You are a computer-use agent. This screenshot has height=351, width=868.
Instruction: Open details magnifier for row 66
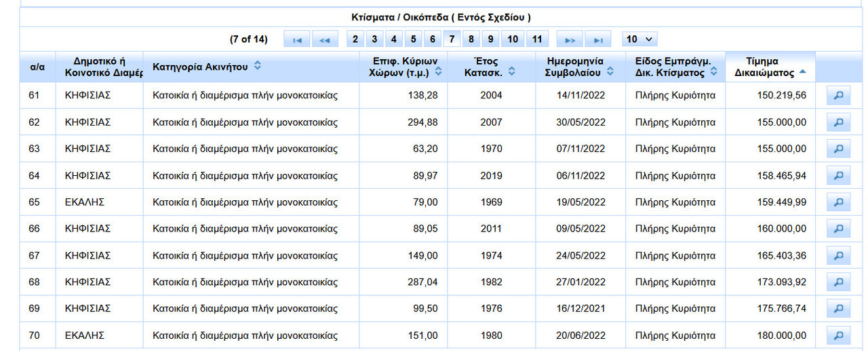tap(838, 229)
